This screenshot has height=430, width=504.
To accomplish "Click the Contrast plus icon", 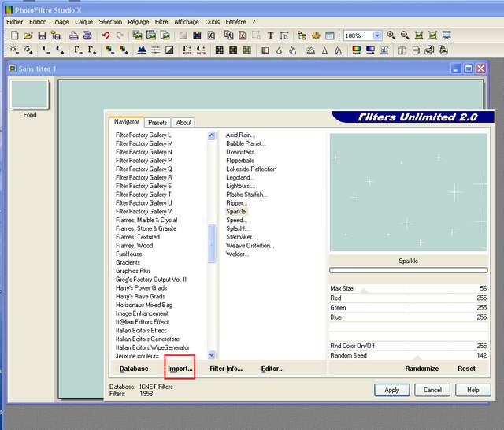I will coord(60,50).
